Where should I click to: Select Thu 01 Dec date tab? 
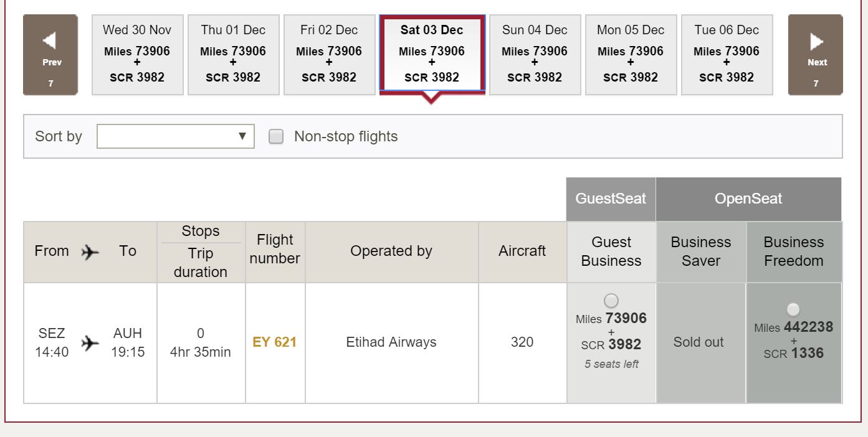(x=233, y=55)
